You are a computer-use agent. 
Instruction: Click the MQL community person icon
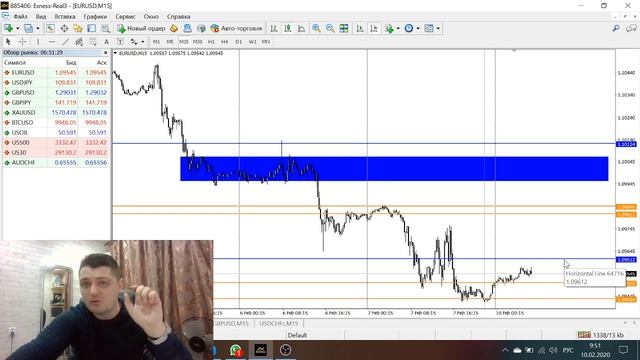click(x=187, y=28)
